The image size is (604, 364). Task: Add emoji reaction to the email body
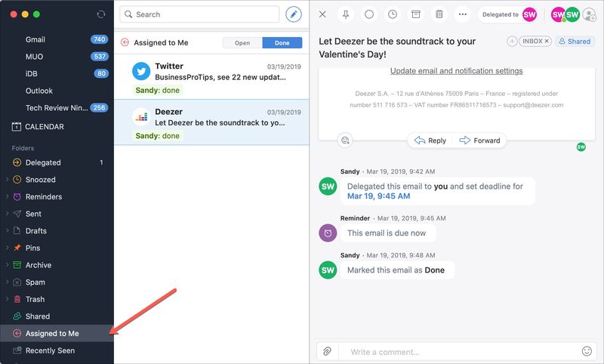tap(345, 140)
